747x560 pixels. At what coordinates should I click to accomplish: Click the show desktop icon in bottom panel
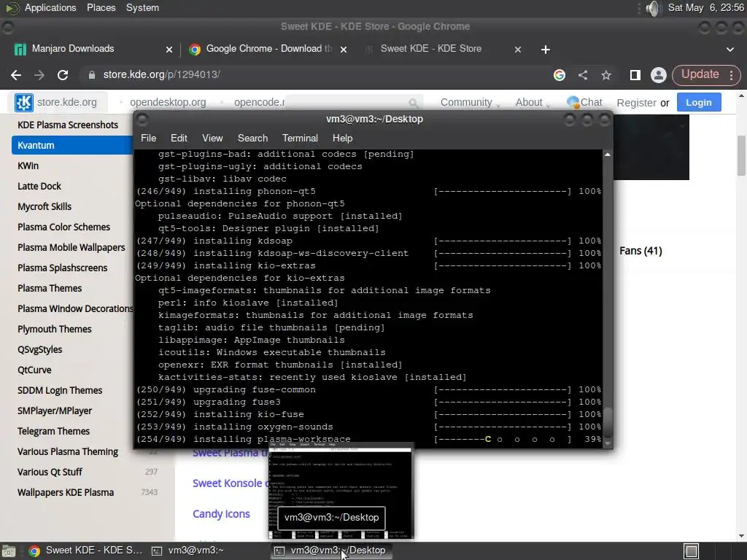[9, 551]
